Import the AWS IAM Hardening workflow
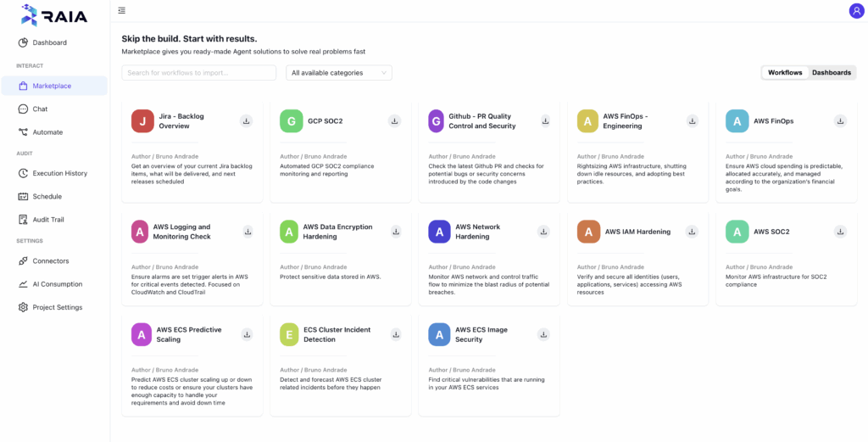868x442 pixels. tap(692, 232)
